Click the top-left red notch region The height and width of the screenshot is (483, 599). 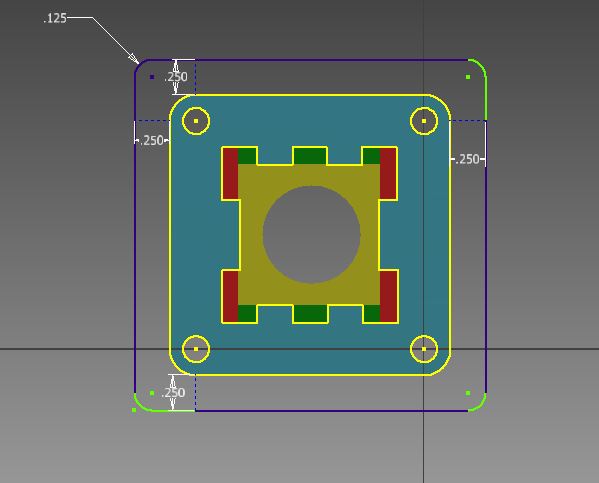coord(230,173)
